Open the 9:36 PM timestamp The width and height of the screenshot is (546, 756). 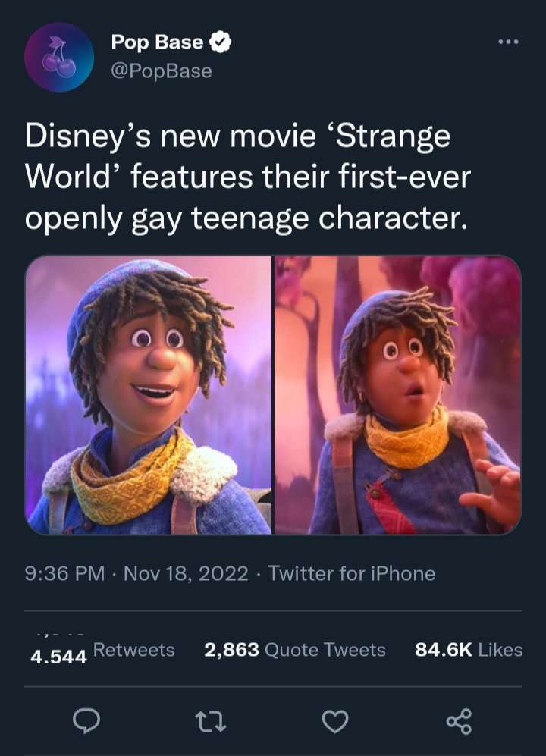pyautogui.click(x=64, y=574)
